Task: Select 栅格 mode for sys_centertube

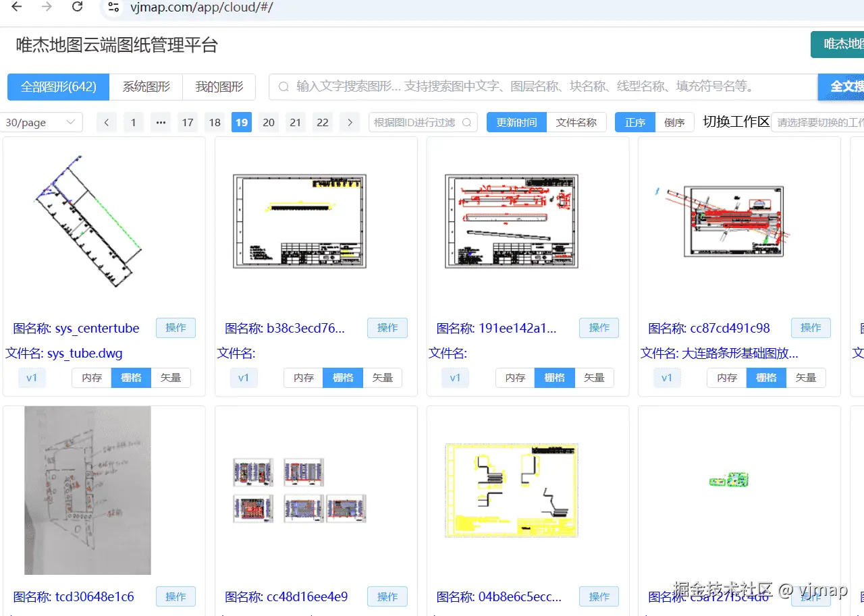Action: coord(131,378)
